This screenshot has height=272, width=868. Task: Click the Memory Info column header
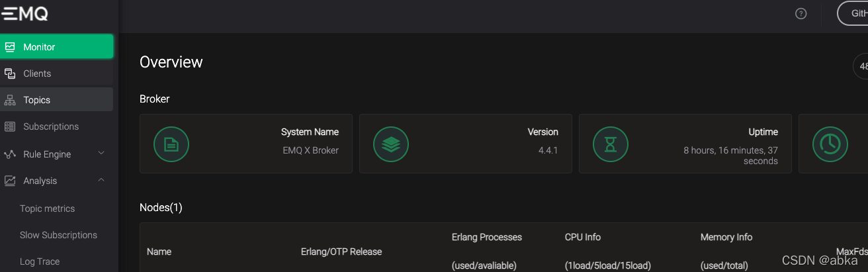coord(726,237)
